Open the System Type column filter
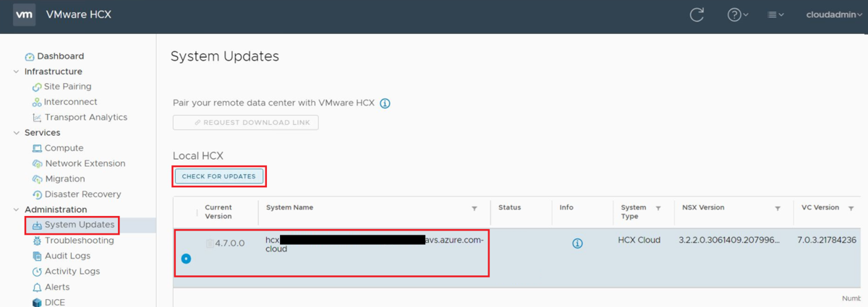The height and width of the screenshot is (307, 868). pos(658,208)
